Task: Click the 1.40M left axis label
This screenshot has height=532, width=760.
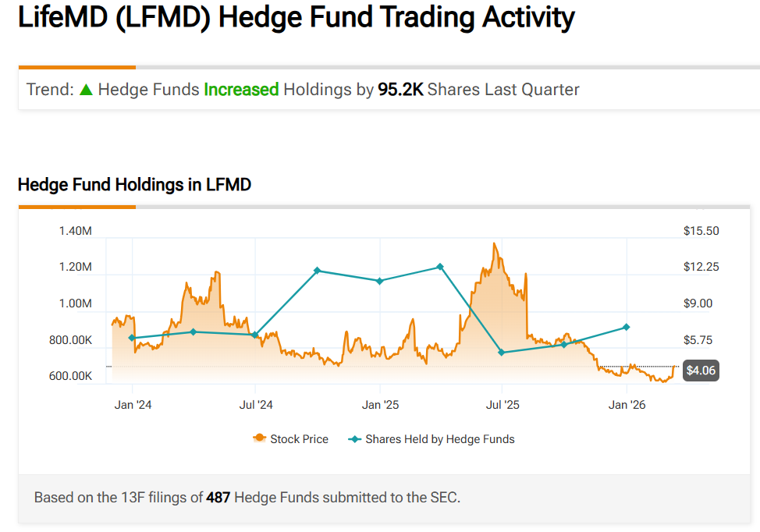Action: coord(76,231)
